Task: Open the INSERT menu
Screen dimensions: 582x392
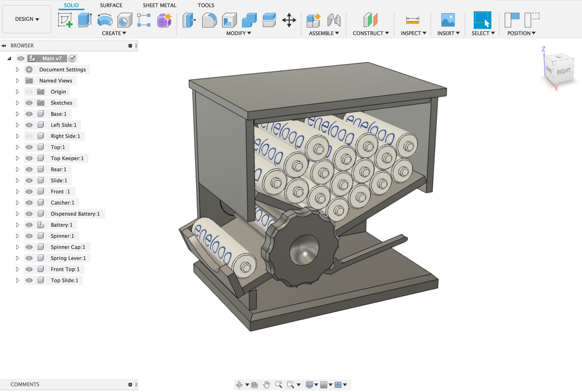Action: (x=448, y=33)
